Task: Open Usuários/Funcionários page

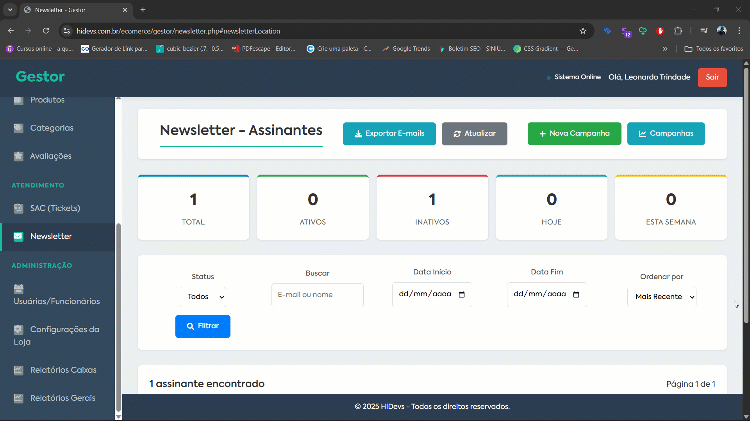Action: tap(57, 295)
